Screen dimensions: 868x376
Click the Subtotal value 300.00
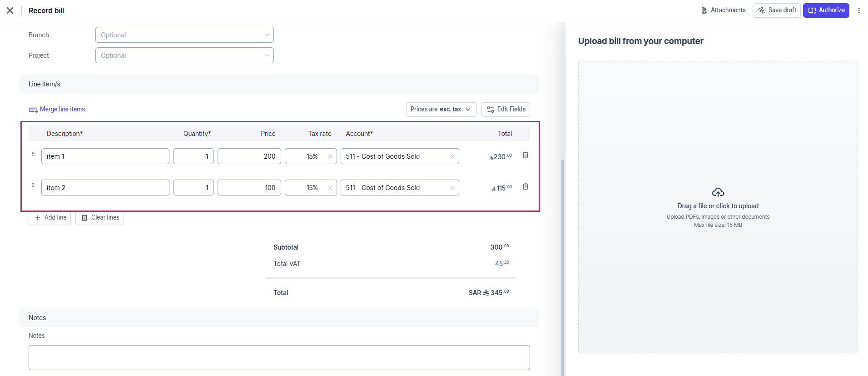[x=500, y=247]
